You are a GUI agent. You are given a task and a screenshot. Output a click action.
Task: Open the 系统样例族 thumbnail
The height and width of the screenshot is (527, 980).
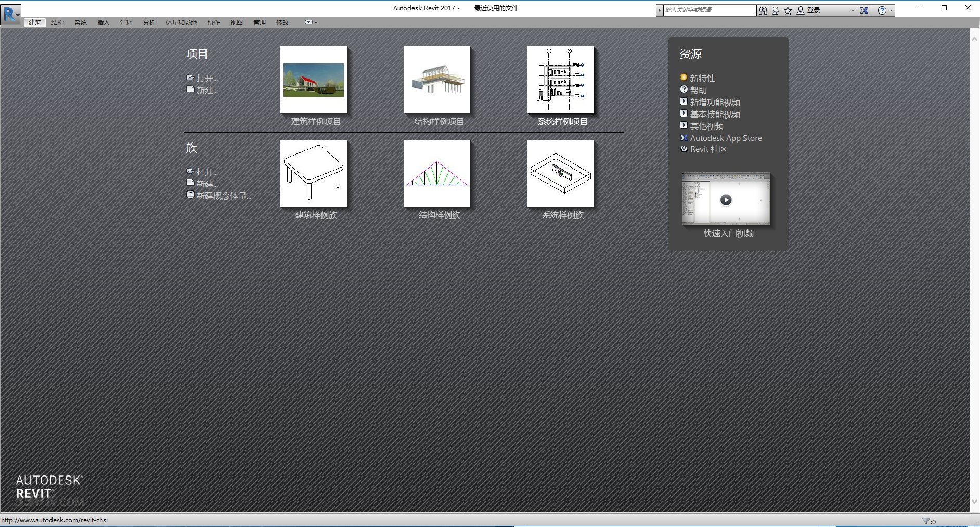[x=560, y=173]
